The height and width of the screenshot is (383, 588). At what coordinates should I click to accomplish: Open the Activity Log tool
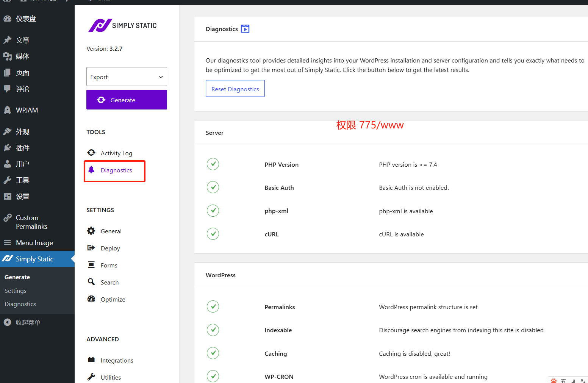point(116,153)
